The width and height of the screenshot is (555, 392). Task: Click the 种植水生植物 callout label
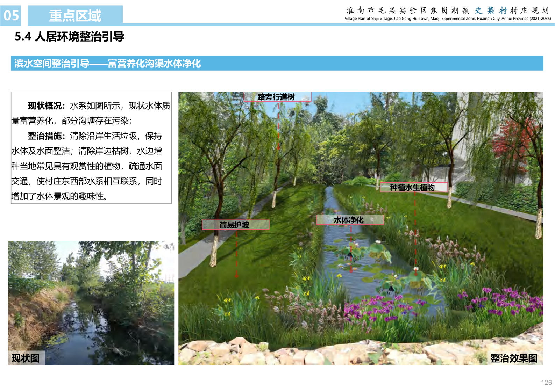(413, 187)
